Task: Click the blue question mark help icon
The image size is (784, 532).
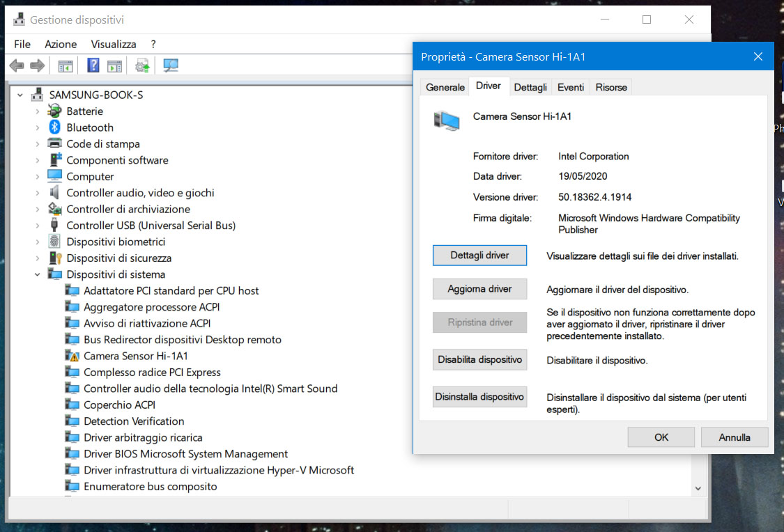Action: pyautogui.click(x=93, y=65)
